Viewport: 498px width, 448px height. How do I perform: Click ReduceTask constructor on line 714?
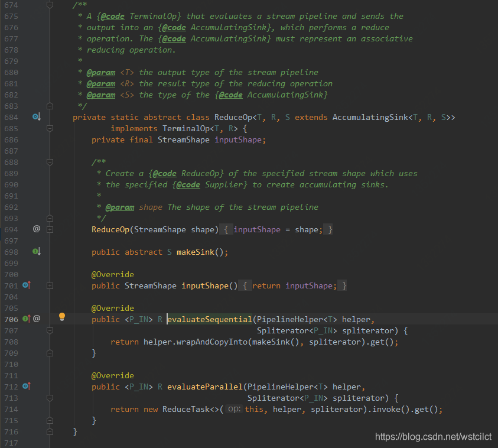pos(186,410)
